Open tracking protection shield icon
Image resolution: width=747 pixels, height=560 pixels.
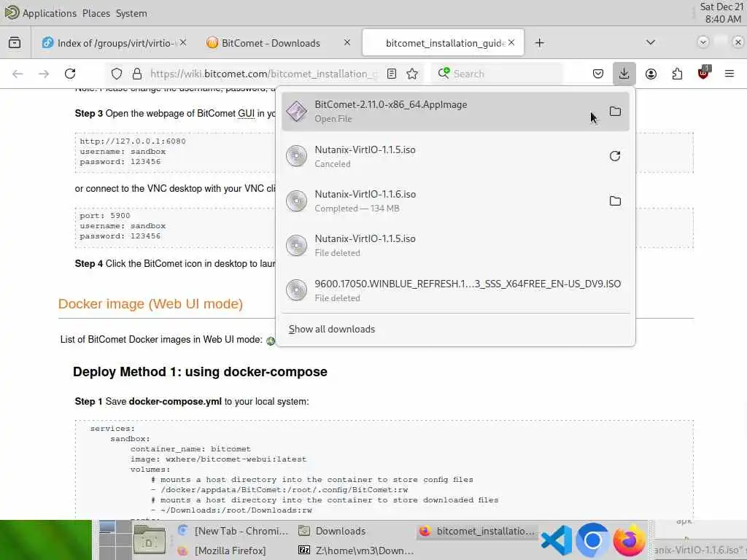[117, 74]
